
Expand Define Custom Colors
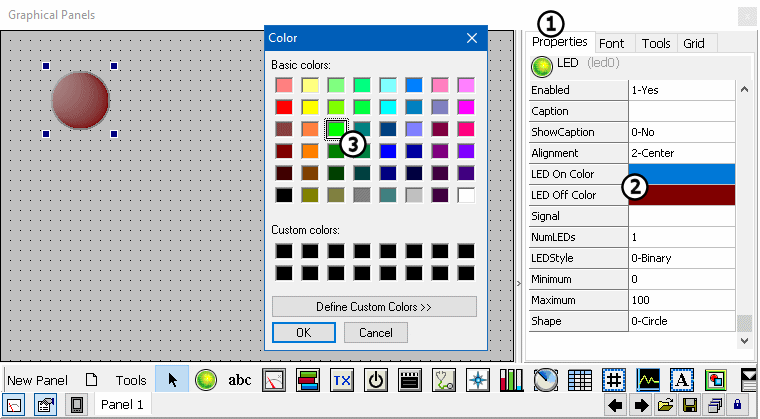[374, 306]
